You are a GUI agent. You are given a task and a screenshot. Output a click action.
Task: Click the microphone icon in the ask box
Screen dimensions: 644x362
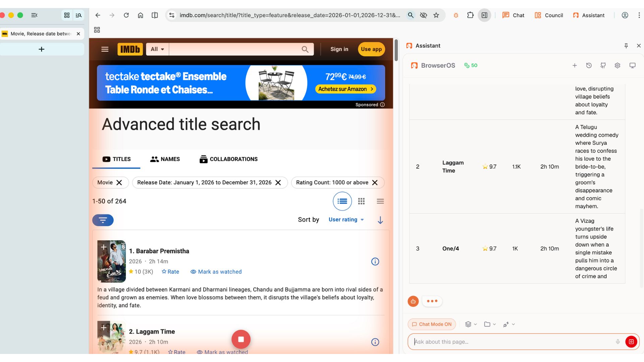(x=618, y=342)
